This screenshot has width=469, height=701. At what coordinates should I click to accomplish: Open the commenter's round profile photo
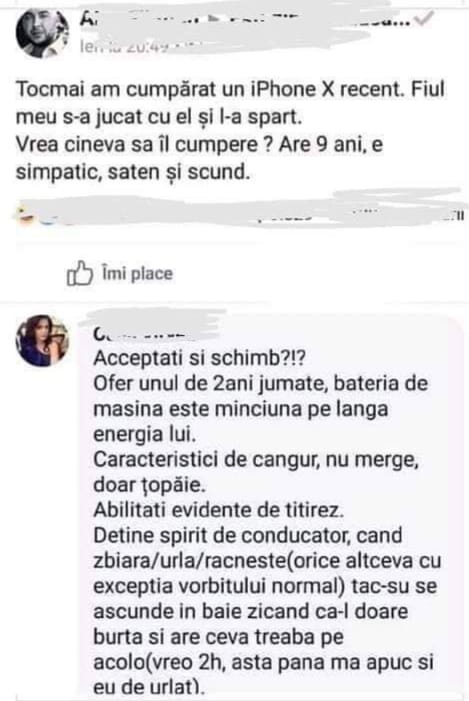(42, 341)
